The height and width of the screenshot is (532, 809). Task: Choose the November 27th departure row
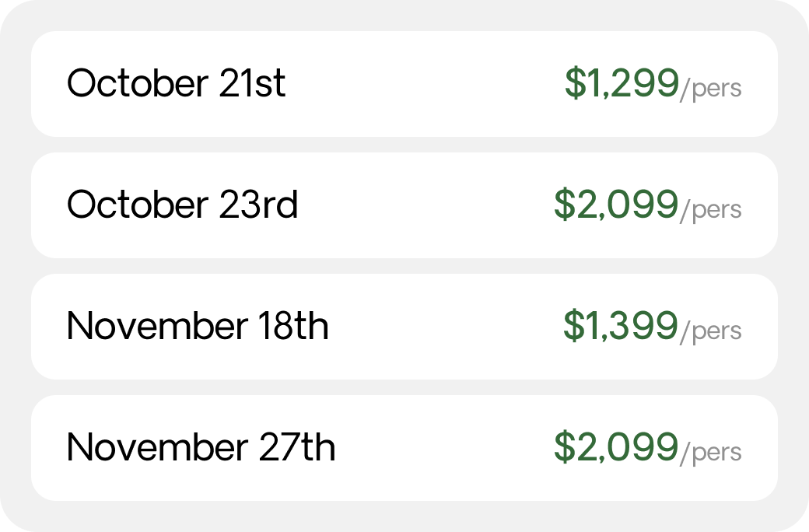pyautogui.click(x=404, y=448)
